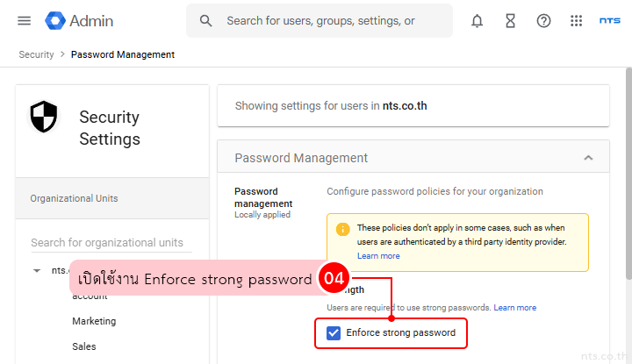Select the Sales organizational unit
632x364 pixels.
click(x=84, y=346)
